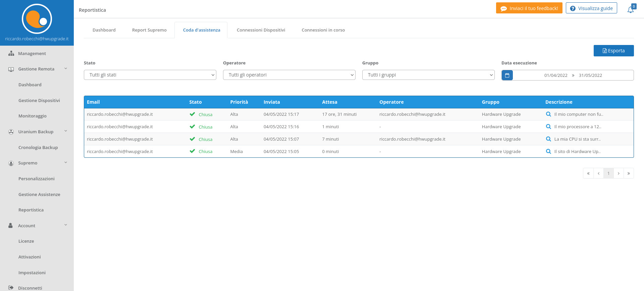Collapse the Uranium Backup chevron
The height and width of the screenshot is (291, 644).
click(x=66, y=131)
